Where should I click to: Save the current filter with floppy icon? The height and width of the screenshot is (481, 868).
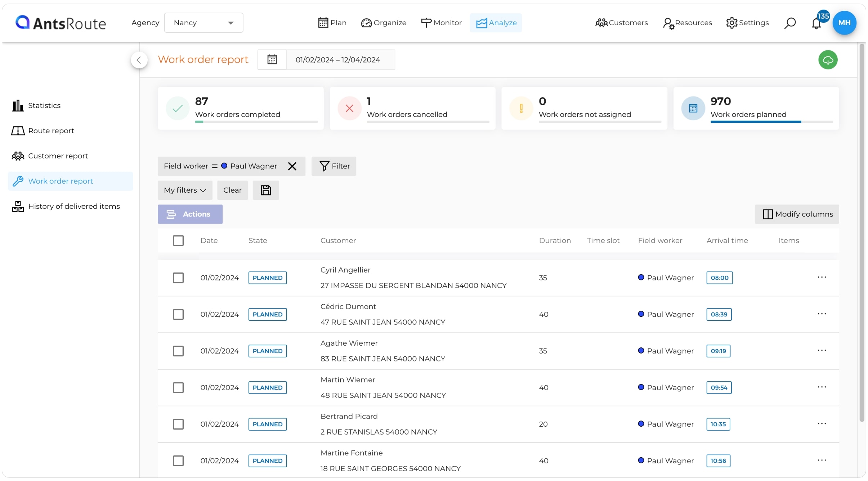[x=266, y=190]
